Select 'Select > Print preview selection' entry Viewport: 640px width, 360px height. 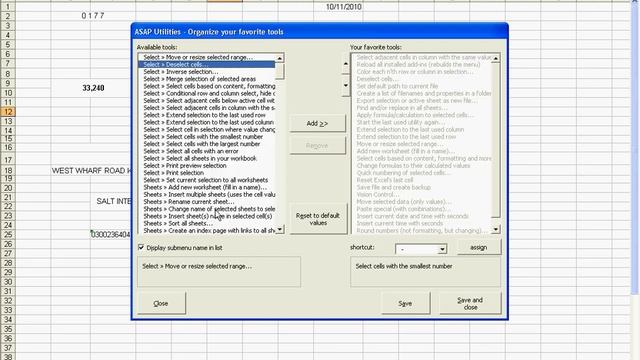click(x=207, y=165)
